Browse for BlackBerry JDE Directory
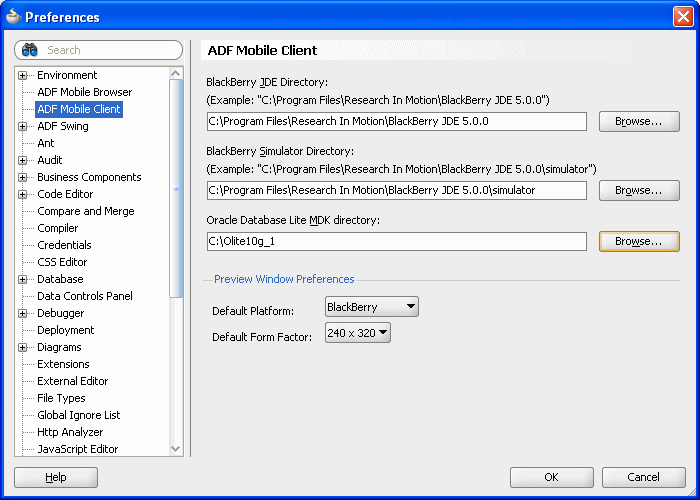The height and width of the screenshot is (500, 700). 639,121
